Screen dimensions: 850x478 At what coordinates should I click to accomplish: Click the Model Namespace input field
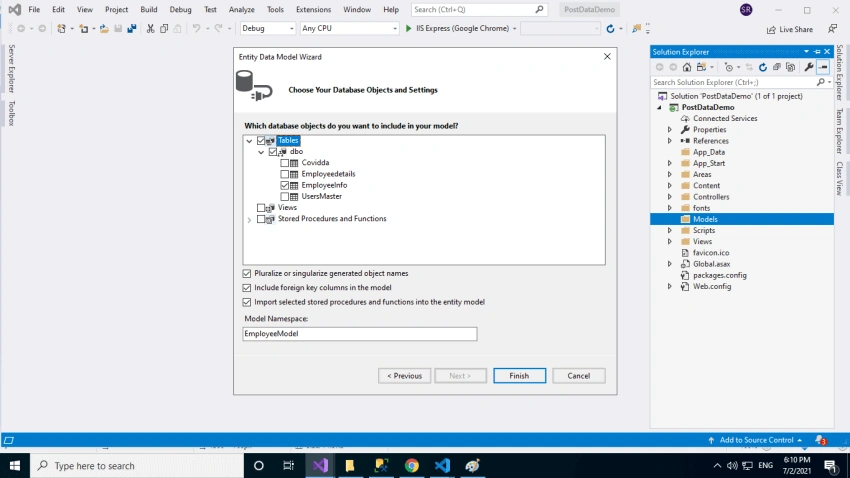(360, 334)
